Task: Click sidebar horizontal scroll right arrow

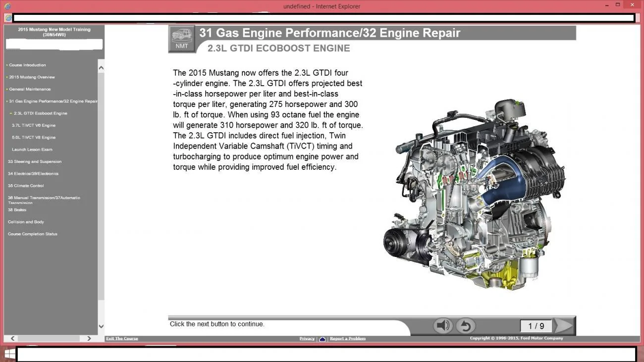Action: (89, 339)
